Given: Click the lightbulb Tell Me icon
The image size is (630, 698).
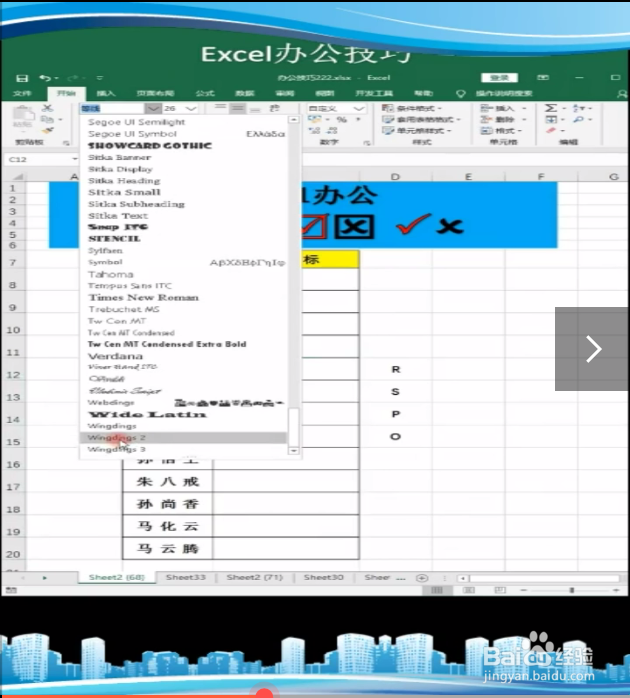Looking at the screenshot, I should pos(461,93).
